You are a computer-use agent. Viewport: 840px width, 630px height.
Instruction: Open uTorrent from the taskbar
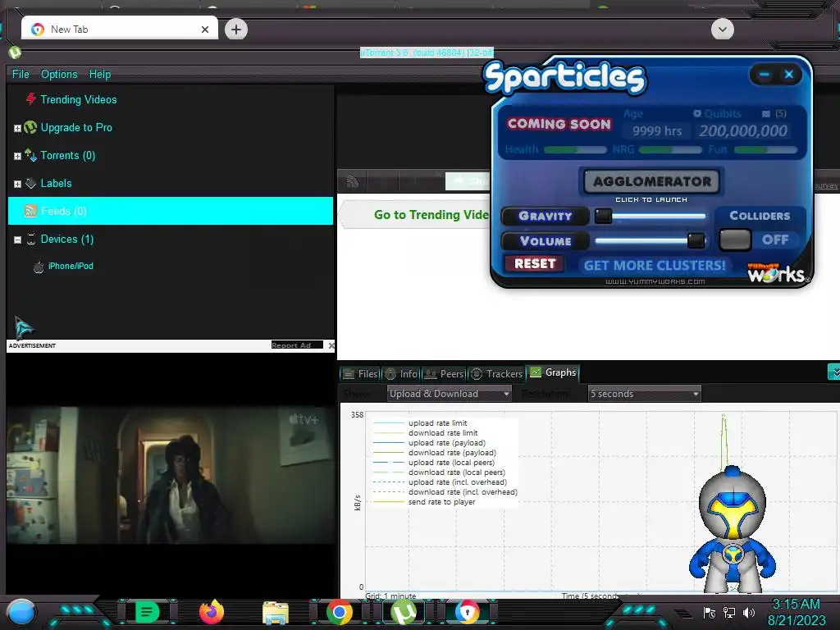tap(404, 612)
